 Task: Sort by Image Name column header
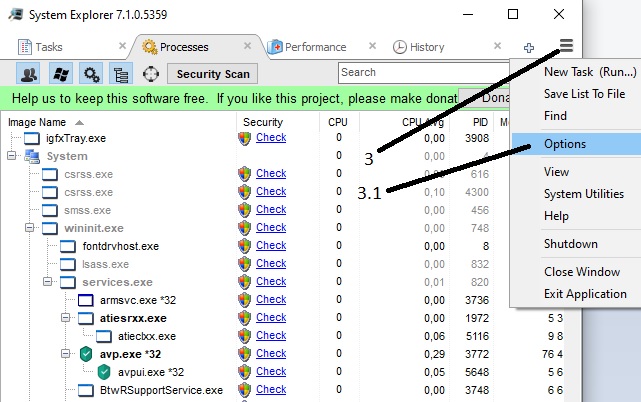pyautogui.click(x=37, y=122)
